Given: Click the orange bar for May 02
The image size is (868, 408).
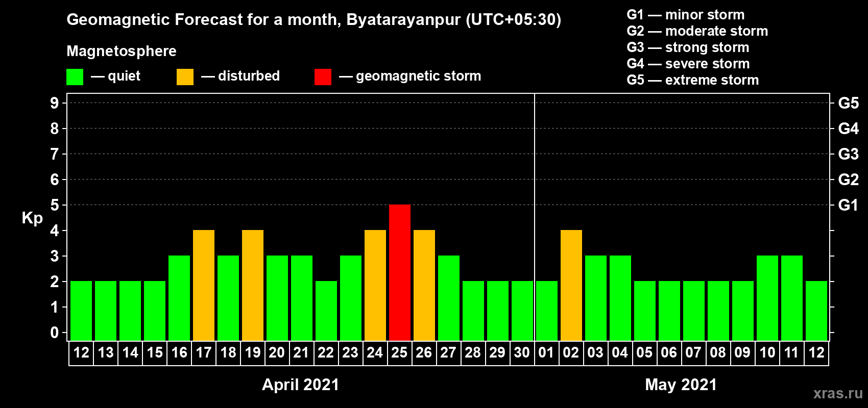Looking at the screenshot, I should (x=571, y=285).
